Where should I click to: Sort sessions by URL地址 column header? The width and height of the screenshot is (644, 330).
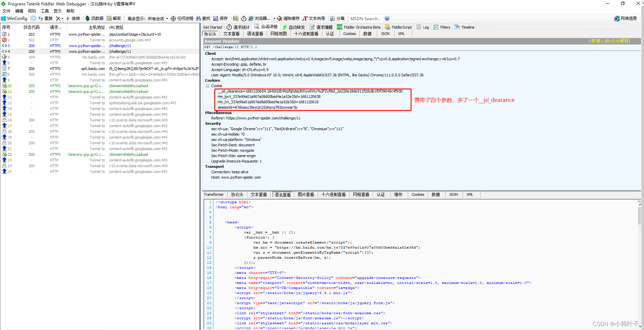point(154,27)
